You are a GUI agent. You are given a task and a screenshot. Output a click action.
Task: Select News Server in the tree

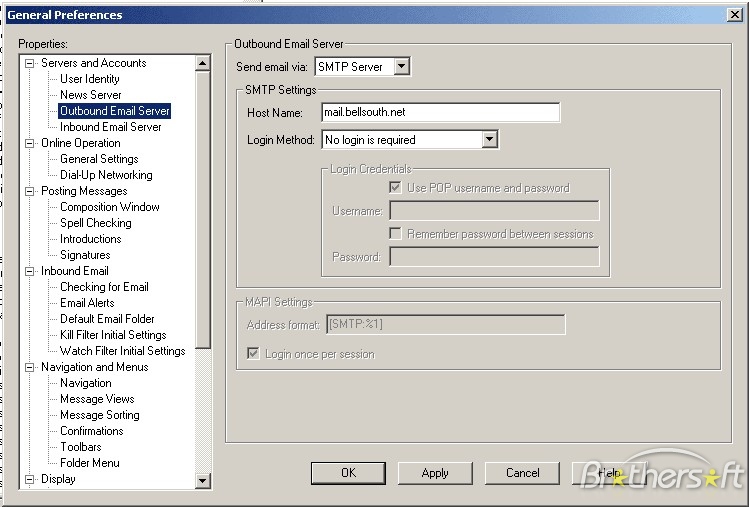(91, 95)
